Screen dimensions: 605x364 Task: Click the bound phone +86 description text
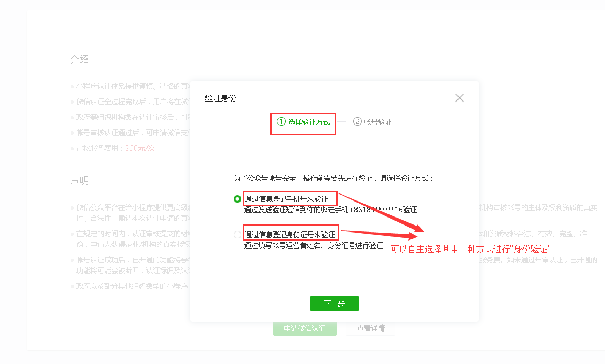pyautogui.click(x=330, y=210)
